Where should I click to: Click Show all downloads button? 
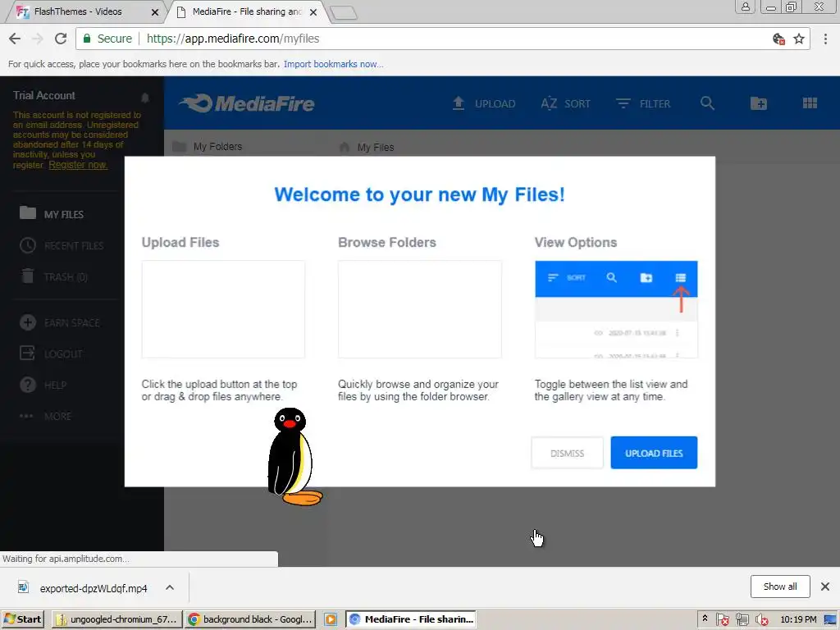[x=780, y=587]
